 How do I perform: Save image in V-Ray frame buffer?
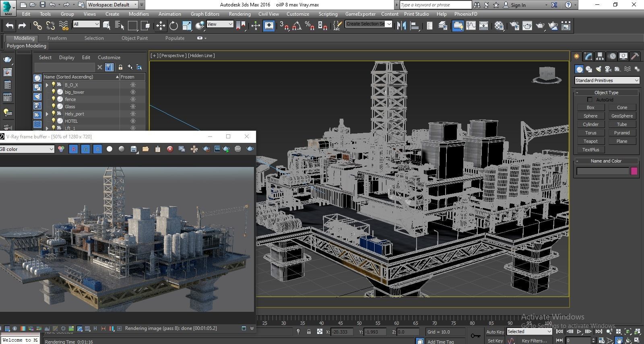(134, 149)
